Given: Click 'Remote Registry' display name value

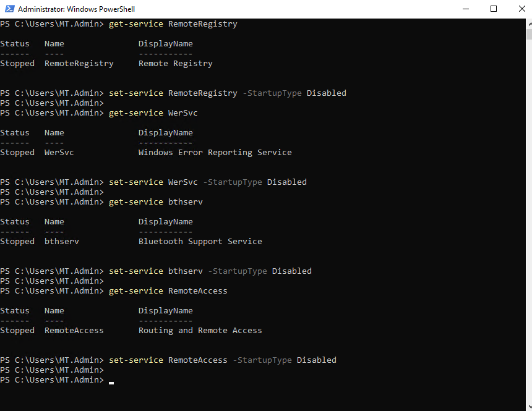Looking at the screenshot, I should coord(176,64).
